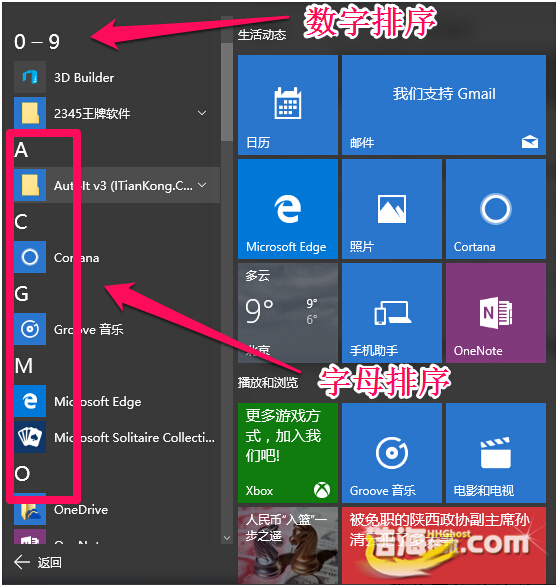
Task: Open the 3D Builder app icon
Action: pos(30,77)
